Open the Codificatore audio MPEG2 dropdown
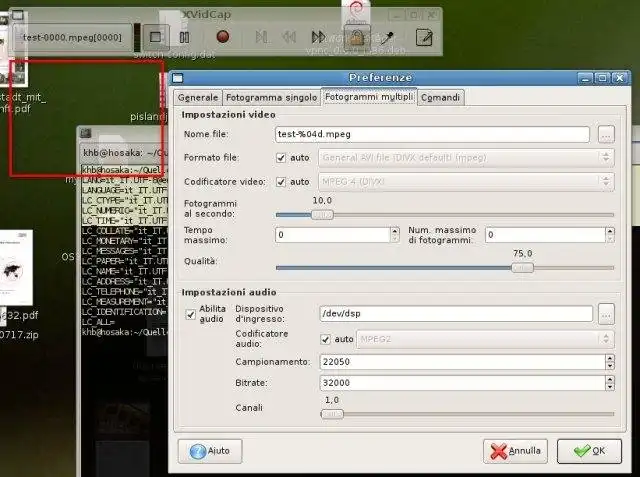640x477 pixels. (485, 339)
